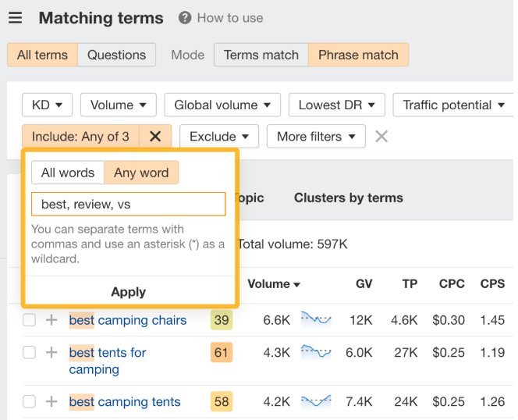Add best camping chairs with plus icon
Image resolution: width=518 pixels, height=420 pixels.
coord(51,320)
